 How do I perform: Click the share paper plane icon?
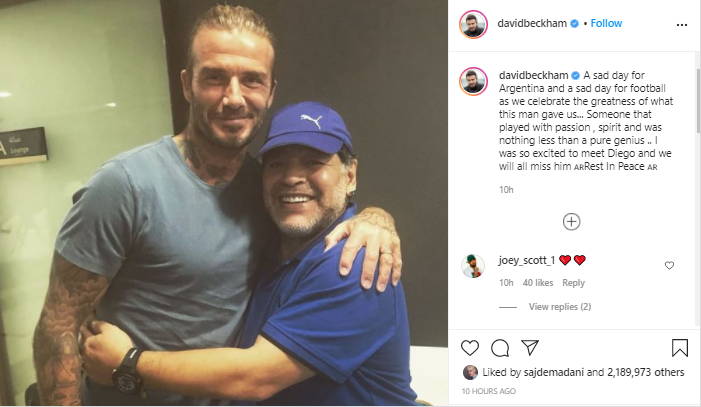click(530, 347)
